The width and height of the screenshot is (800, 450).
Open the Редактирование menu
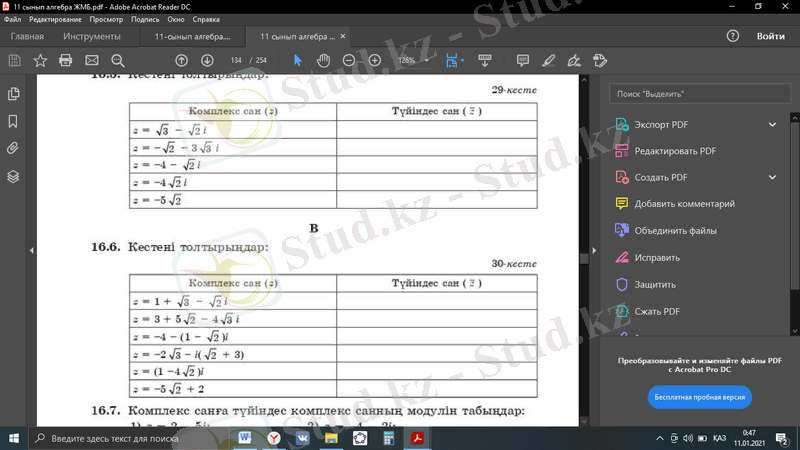(x=55, y=20)
